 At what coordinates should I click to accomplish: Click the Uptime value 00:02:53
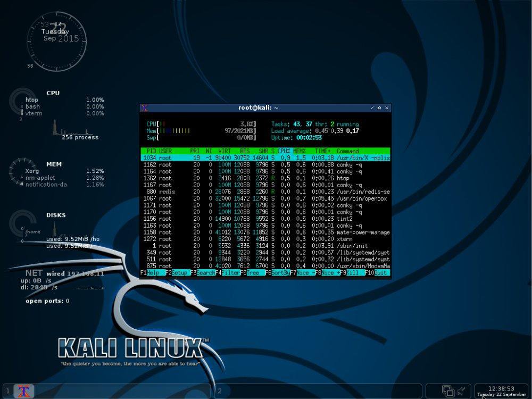tap(309, 138)
